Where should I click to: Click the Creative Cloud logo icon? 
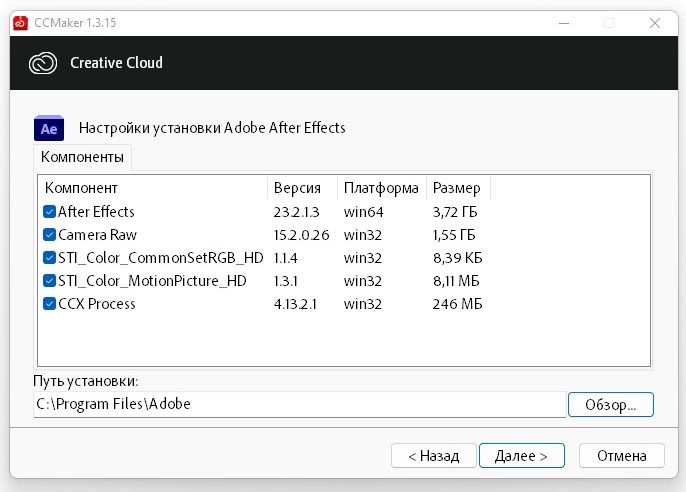click(43, 63)
